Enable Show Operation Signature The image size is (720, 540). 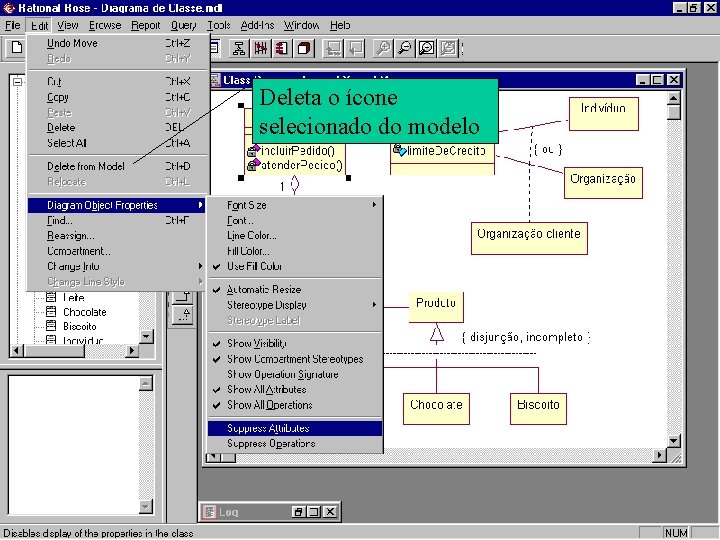[295, 374]
